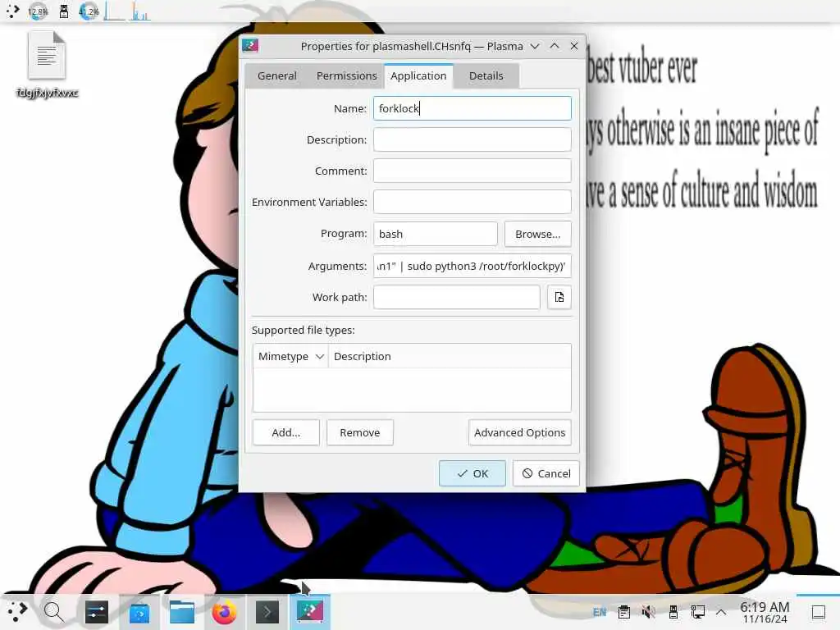Click the Arguments input field

472,267
